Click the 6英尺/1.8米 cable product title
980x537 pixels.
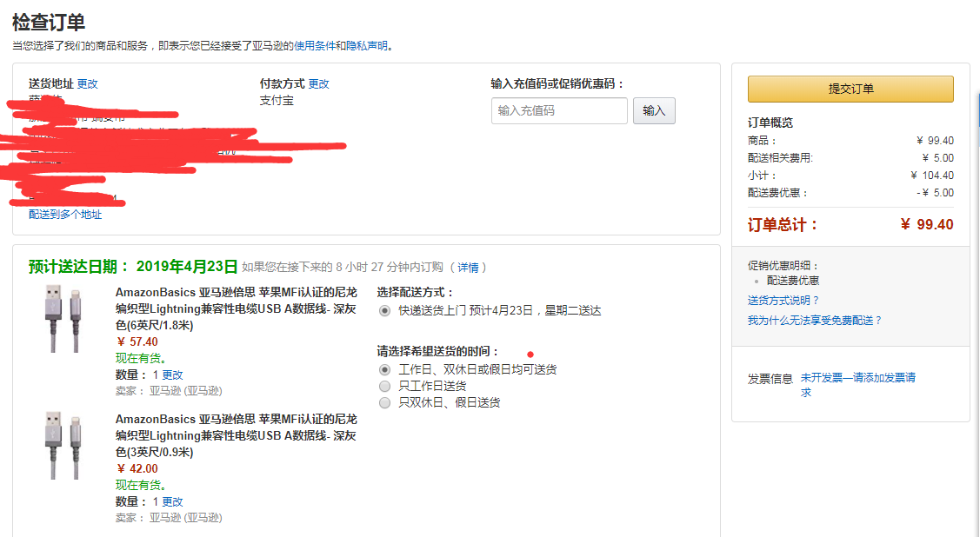[237, 308]
